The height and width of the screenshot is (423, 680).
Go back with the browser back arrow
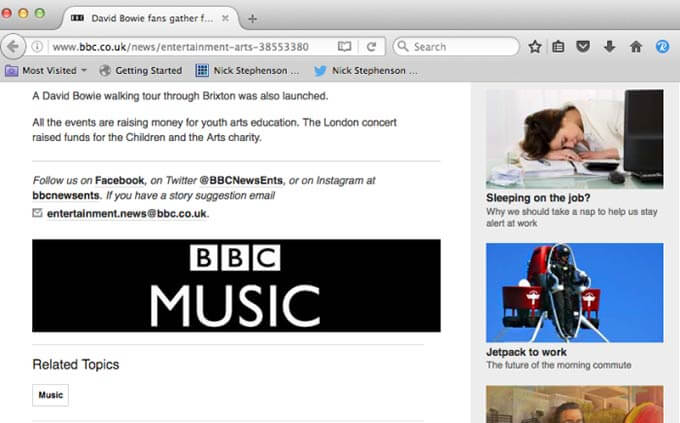coord(13,46)
